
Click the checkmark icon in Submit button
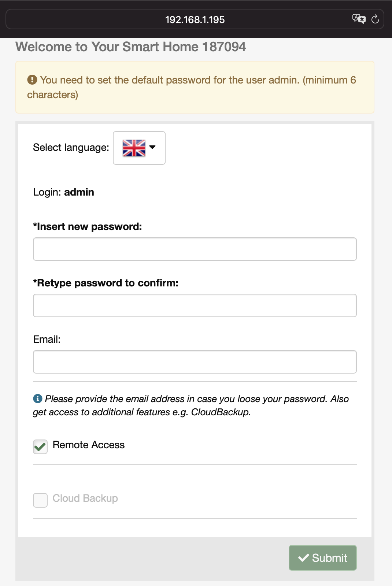click(x=304, y=557)
